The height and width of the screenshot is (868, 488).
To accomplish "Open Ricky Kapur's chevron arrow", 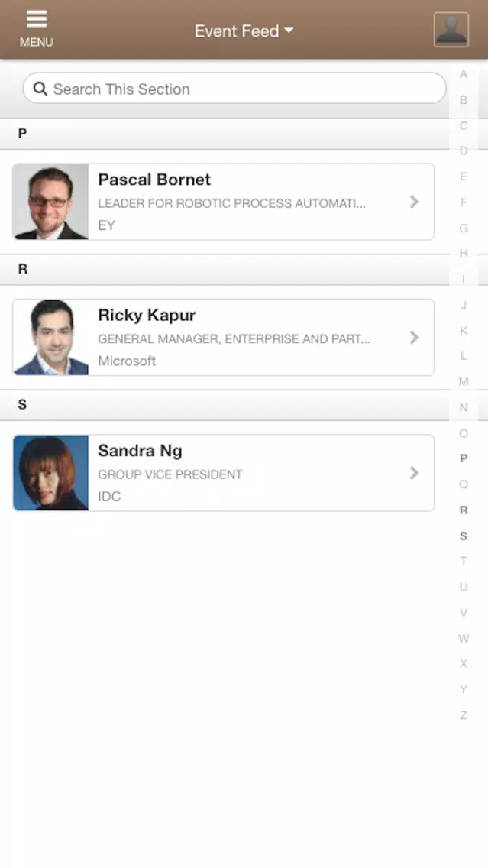I will (x=414, y=337).
